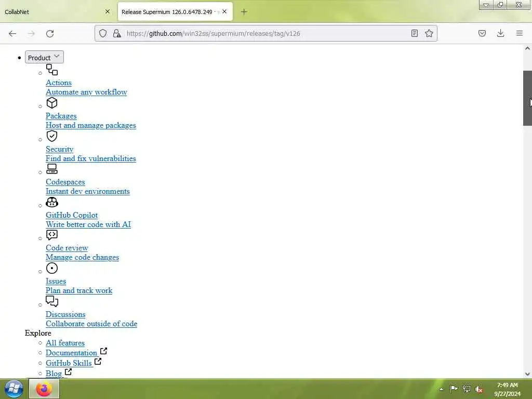Open the Packages link
This screenshot has height=399, width=532.
click(x=61, y=116)
